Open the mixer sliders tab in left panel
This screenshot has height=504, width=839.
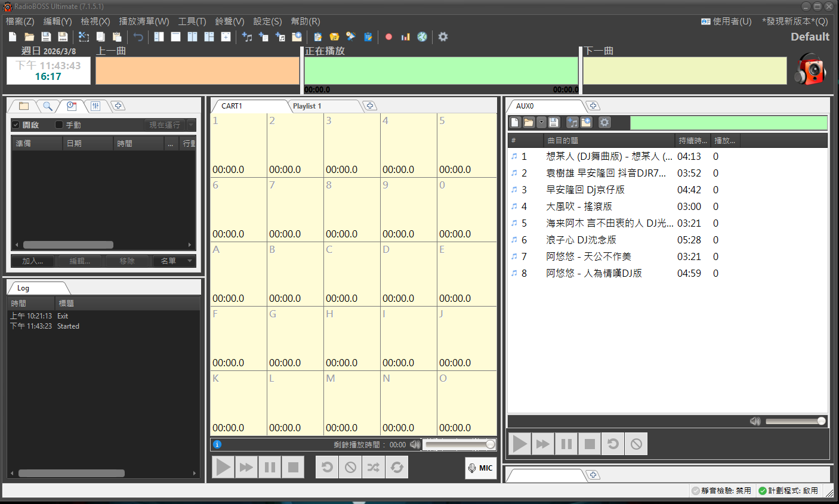95,106
